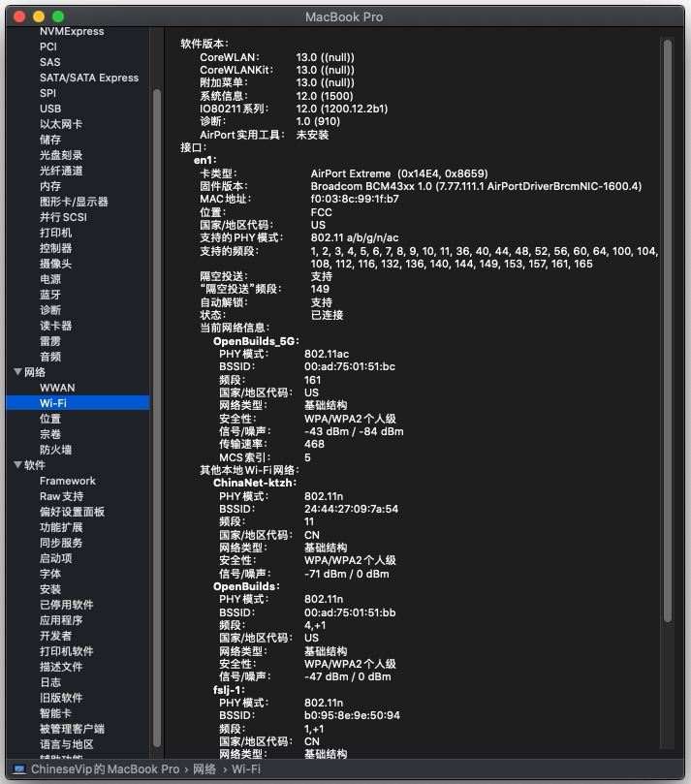Image resolution: width=691 pixels, height=784 pixels.
Task: Select 图形卡/显示器 in the sidebar
Action: 74,202
